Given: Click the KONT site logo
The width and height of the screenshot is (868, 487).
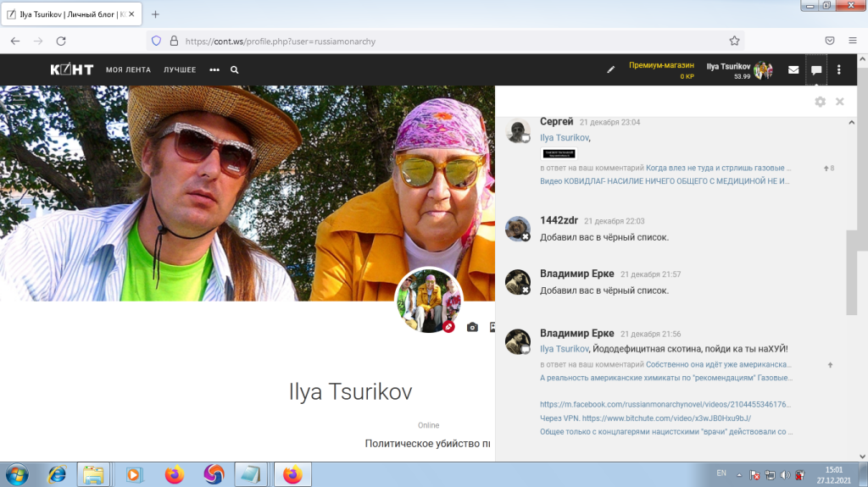Looking at the screenshot, I should pos(71,69).
